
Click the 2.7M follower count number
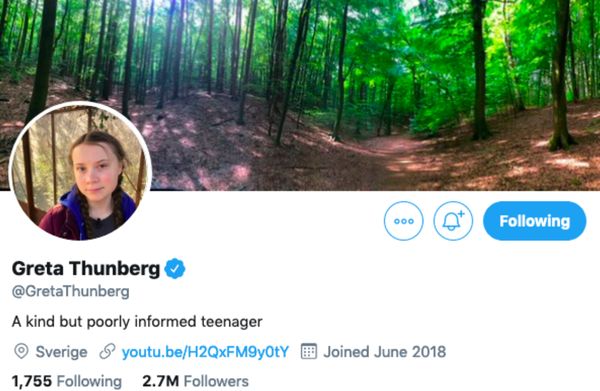pyautogui.click(x=160, y=381)
